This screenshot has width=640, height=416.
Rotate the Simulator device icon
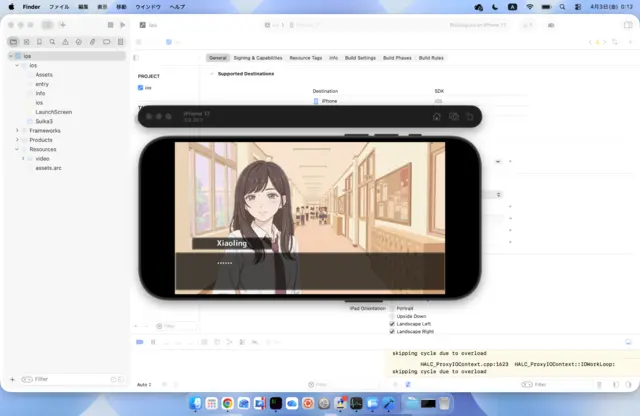click(x=470, y=117)
